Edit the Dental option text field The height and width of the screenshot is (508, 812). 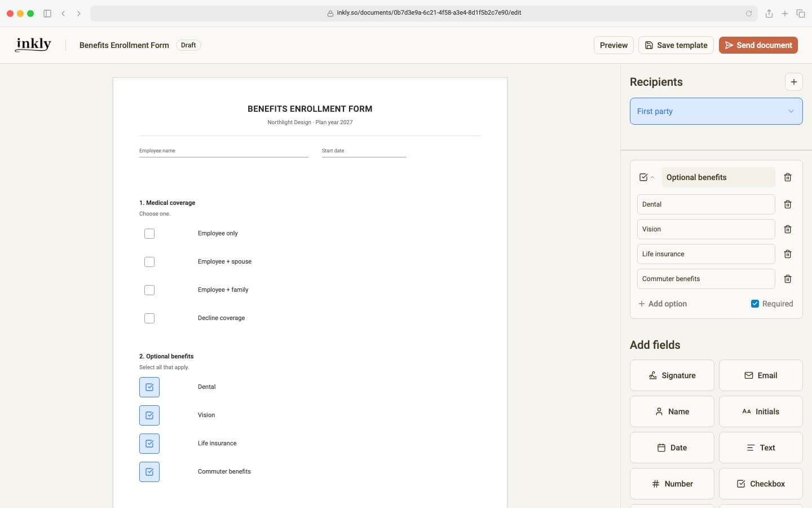(x=706, y=204)
